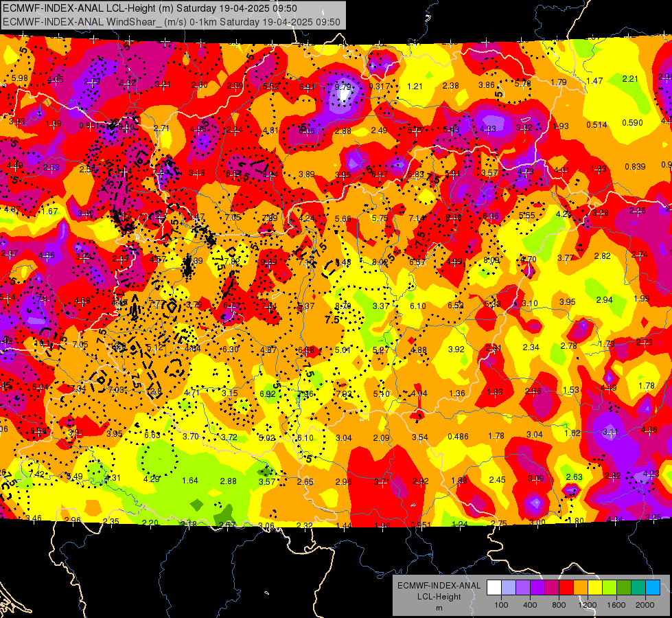This screenshot has height=618, width=672.
Task: Click the teal legend swatch
Action: [638, 588]
